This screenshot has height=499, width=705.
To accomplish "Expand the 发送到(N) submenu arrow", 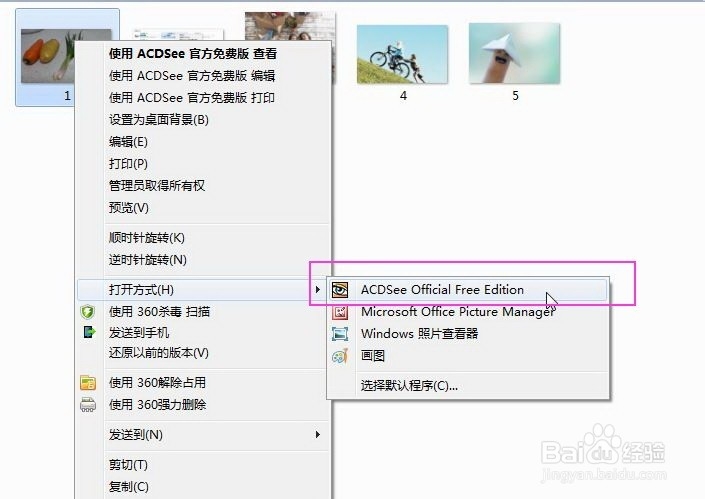I will point(317,434).
